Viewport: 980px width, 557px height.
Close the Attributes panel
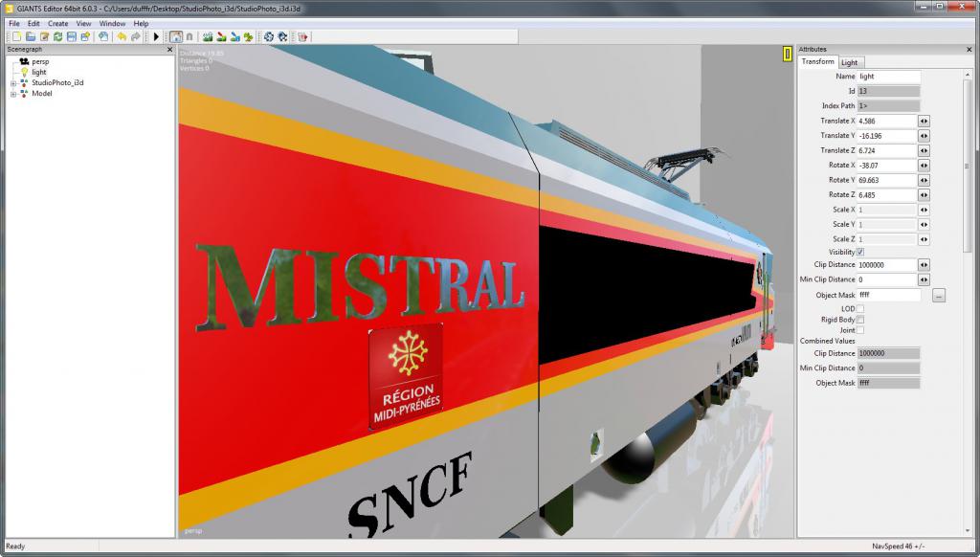(x=969, y=50)
